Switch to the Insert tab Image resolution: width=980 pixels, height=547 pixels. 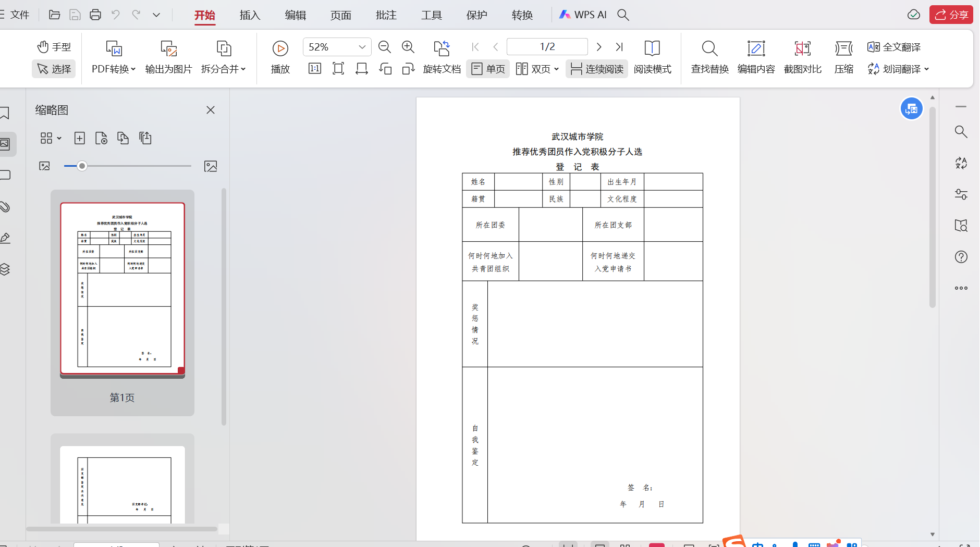(250, 15)
